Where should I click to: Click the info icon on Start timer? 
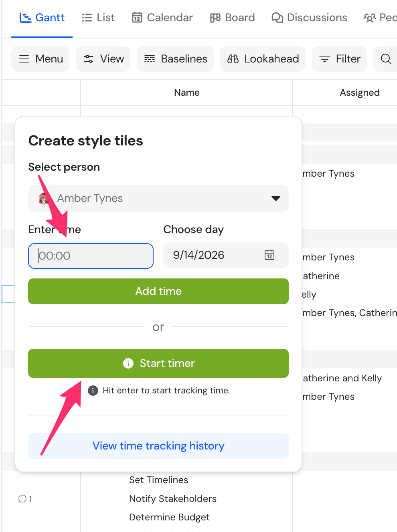pyautogui.click(x=128, y=363)
